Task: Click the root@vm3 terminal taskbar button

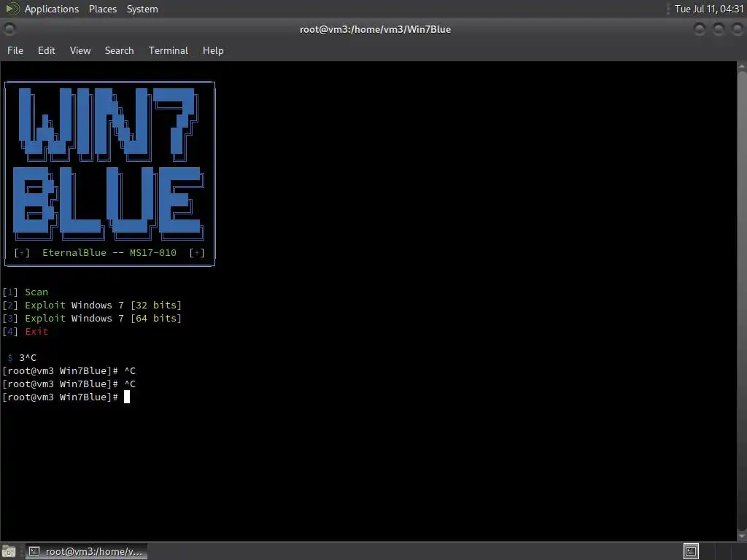Action: (x=86, y=551)
